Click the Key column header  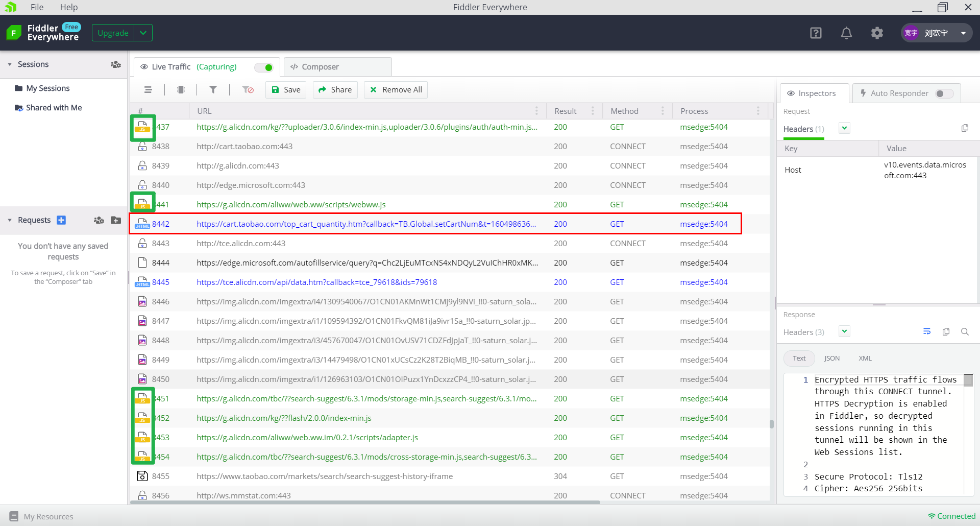tap(828, 149)
